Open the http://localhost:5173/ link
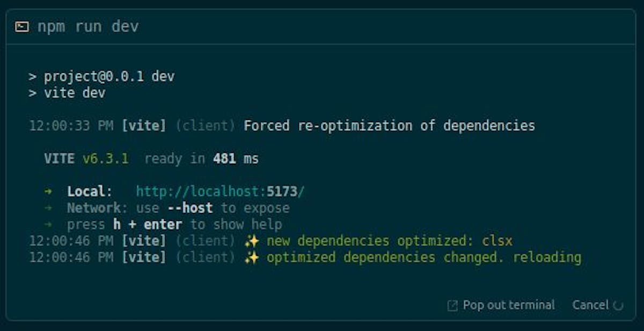The height and width of the screenshot is (331, 644). click(x=220, y=192)
